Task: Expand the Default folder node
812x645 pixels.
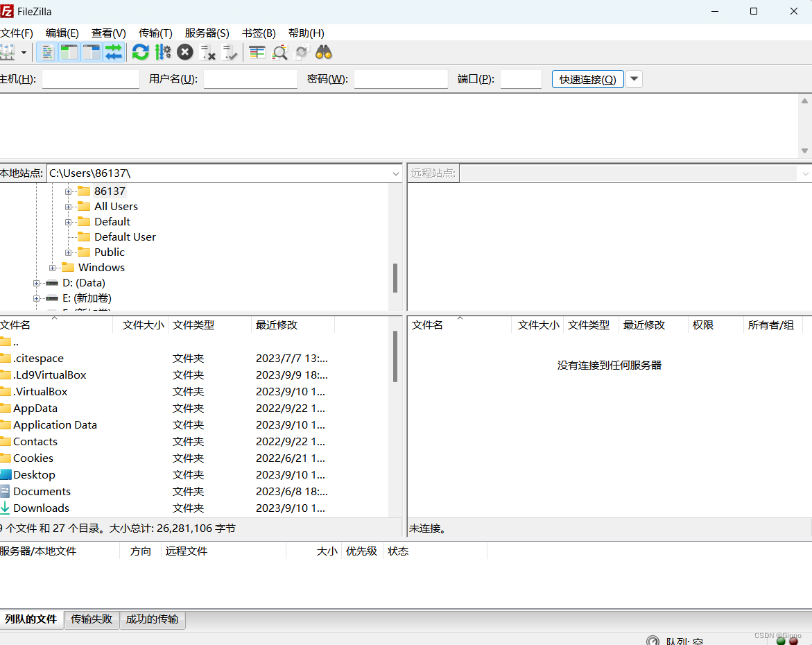Action: pyautogui.click(x=68, y=222)
